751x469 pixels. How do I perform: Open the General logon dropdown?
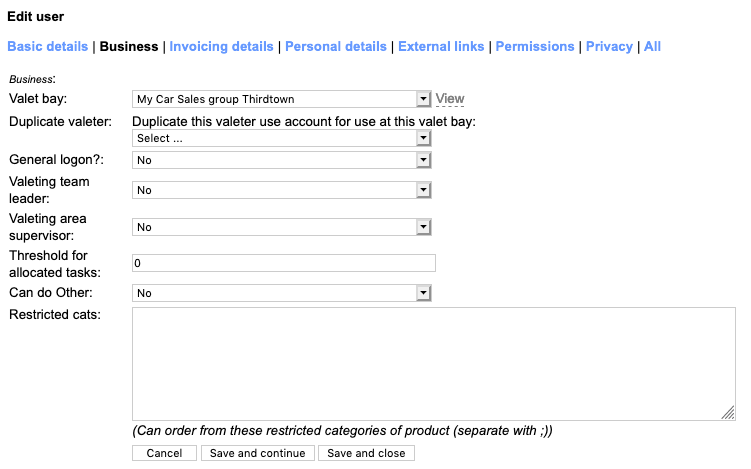coord(280,160)
